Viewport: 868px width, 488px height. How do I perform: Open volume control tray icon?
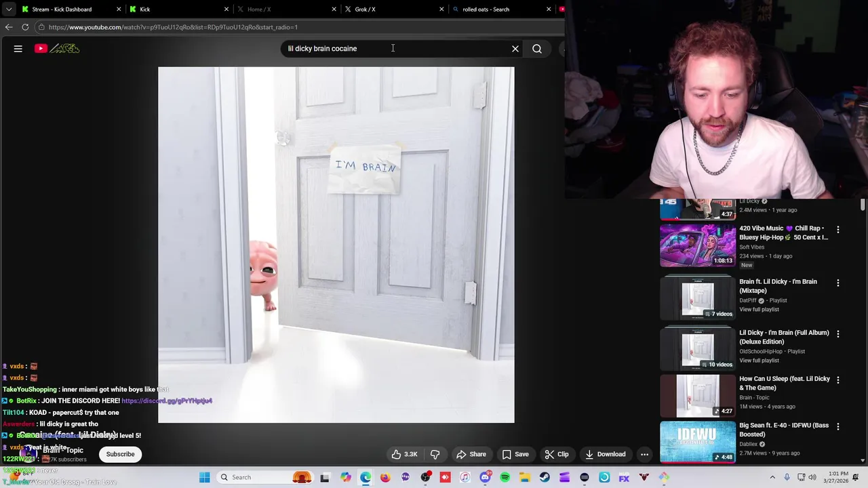coord(812,477)
